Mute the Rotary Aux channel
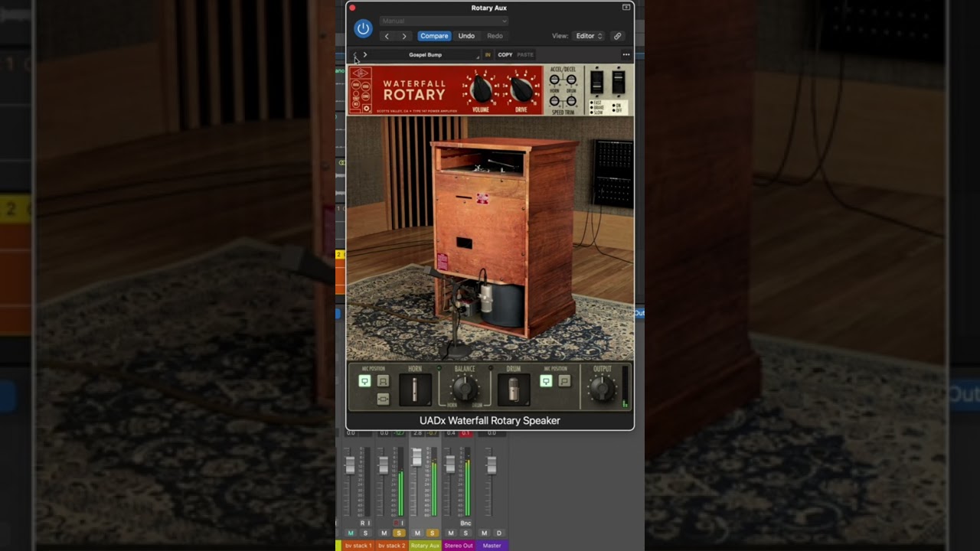The width and height of the screenshot is (980, 551). coord(417,533)
